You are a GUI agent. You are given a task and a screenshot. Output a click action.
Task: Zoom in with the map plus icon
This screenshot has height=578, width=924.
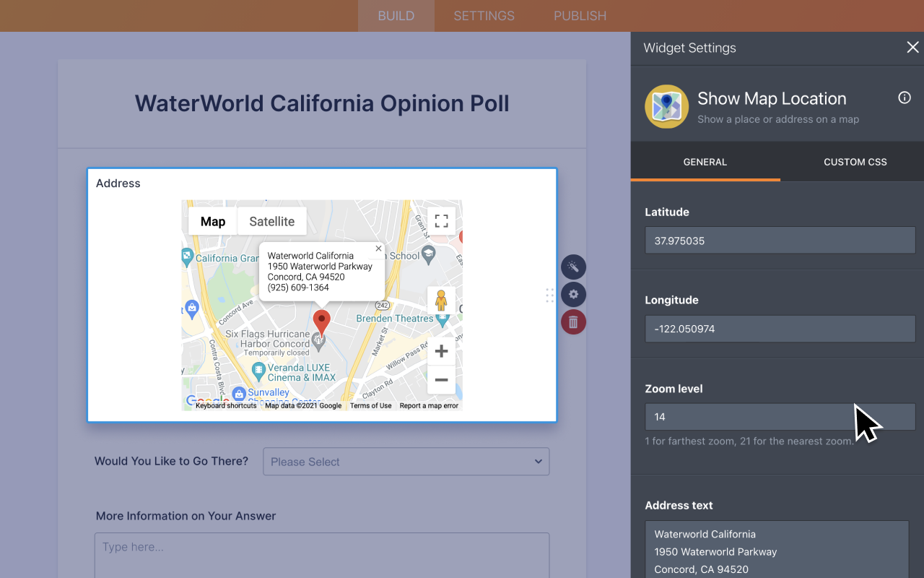click(x=441, y=351)
